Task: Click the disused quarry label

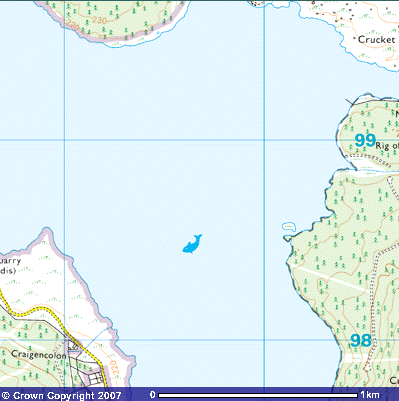Action: 10,266
